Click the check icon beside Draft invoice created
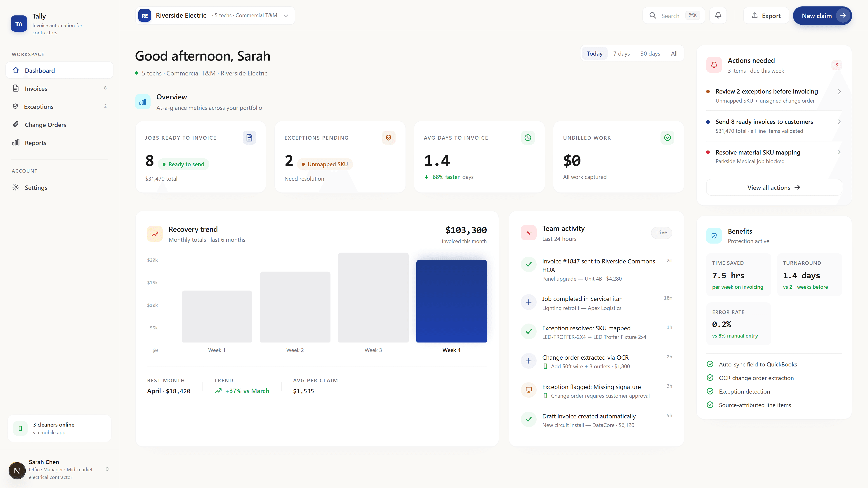The image size is (868, 488). [x=529, y=419]
